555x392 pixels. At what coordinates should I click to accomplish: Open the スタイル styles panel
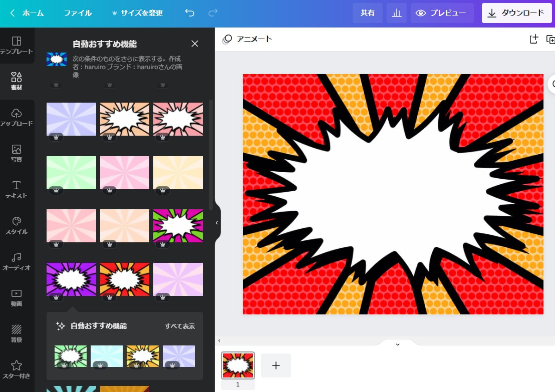point(17,227)
